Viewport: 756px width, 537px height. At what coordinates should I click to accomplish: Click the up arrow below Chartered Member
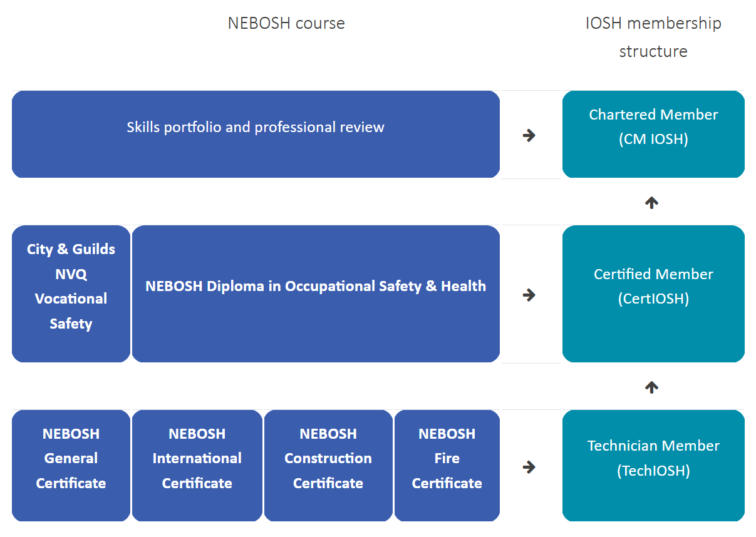pyautogui.click(x=652, y=203)
